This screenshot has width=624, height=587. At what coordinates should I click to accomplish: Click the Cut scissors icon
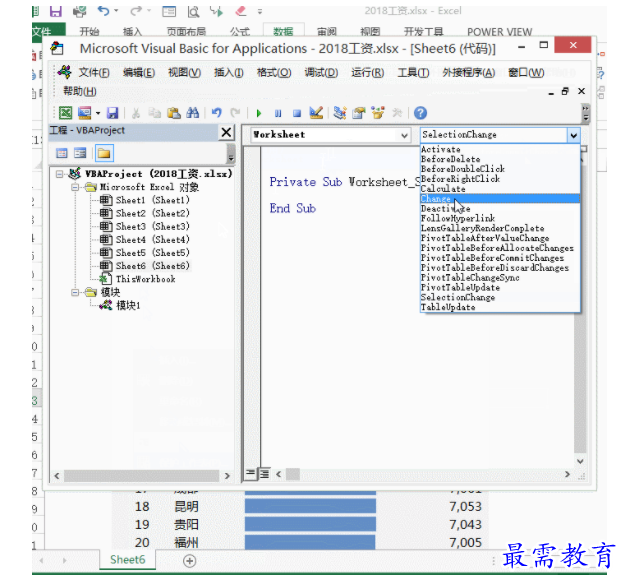[x=136, y=113]
